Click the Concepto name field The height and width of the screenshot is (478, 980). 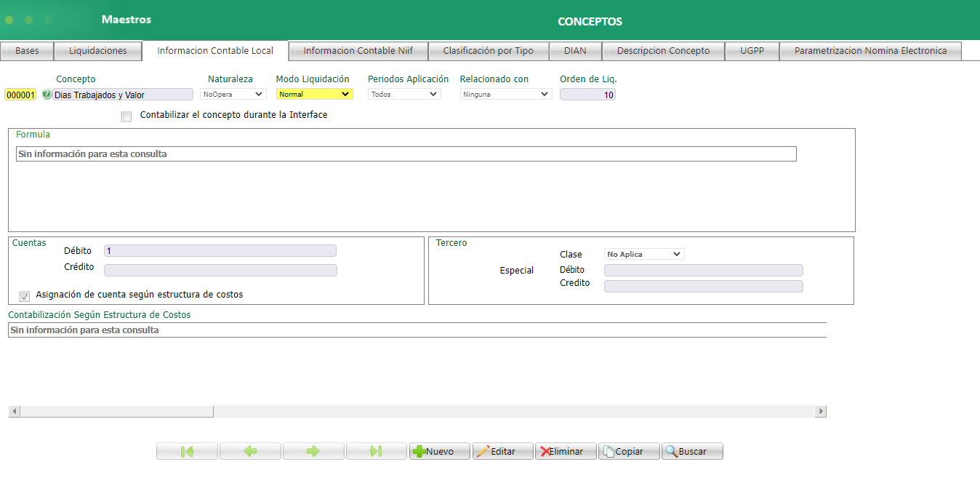(x=123, y=95)
